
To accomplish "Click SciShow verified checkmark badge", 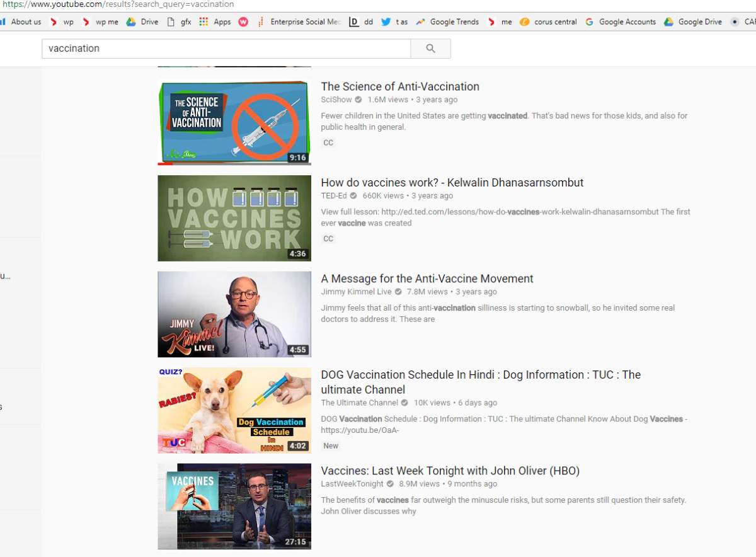I will click(358, 100).
